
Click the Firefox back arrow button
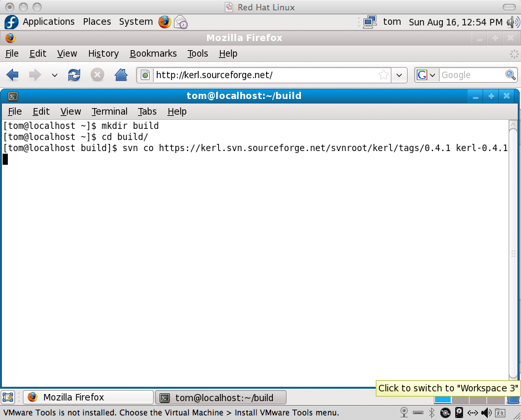[12, 75]
